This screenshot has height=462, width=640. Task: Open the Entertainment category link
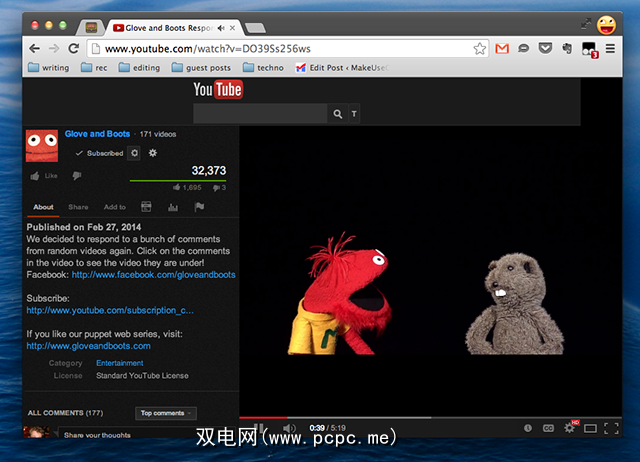pyautogui.click(x=120, y=363)
